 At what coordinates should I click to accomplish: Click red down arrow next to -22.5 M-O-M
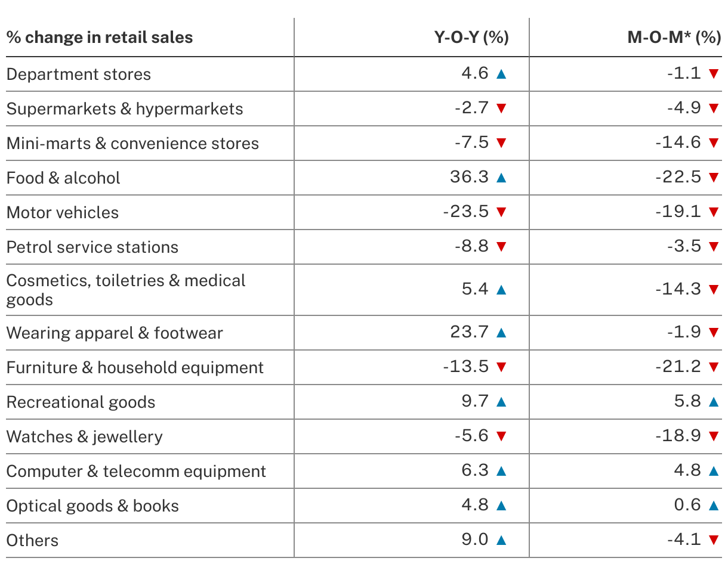point(713,178)
